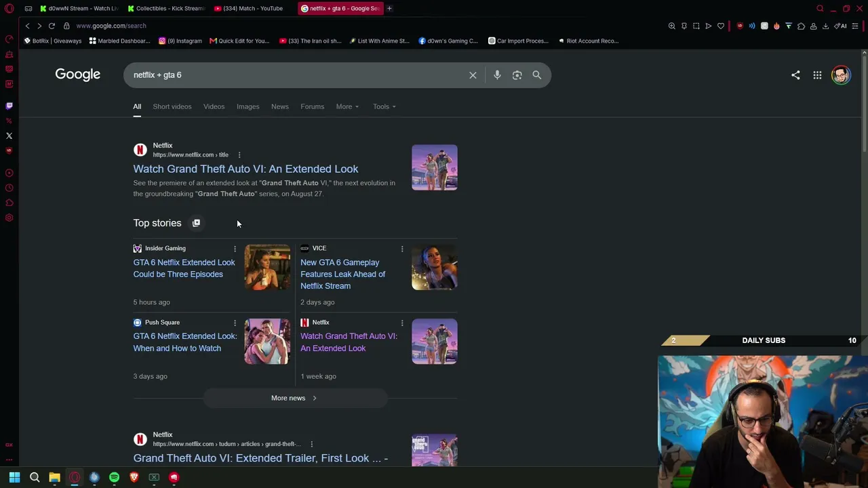Open options for Push Square story
This screenshot has width=868, height=488.
(235, 323)
